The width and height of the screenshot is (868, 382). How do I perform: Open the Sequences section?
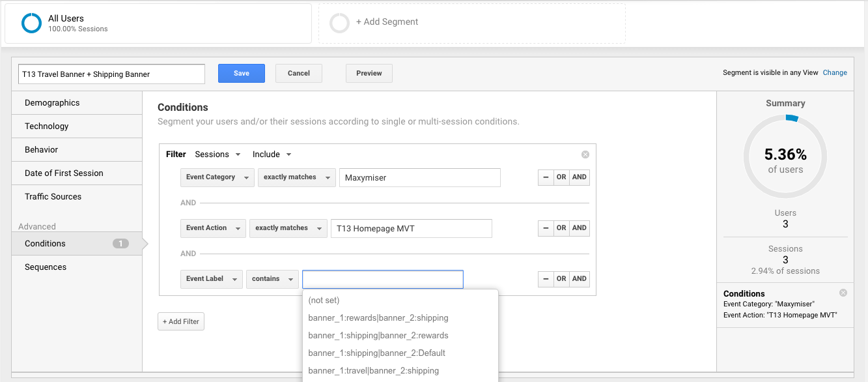click(x=46, y=267)
